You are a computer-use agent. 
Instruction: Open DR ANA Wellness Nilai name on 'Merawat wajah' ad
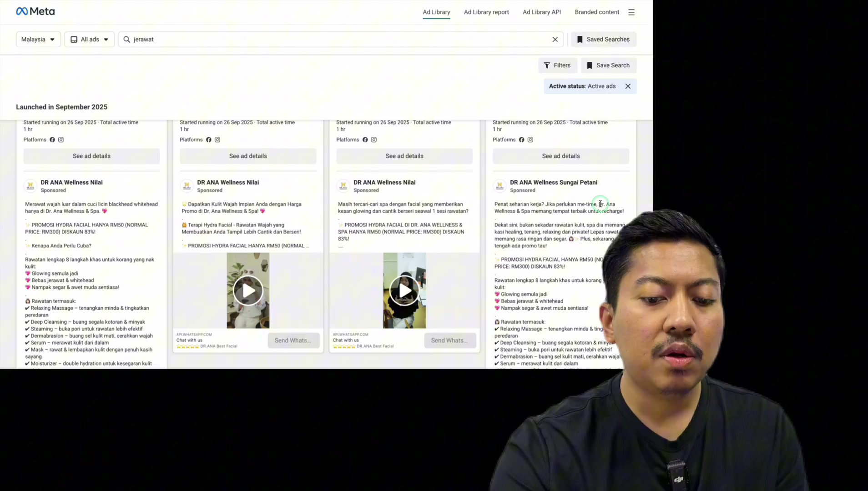pyautogui.click(x=71, y=182)
